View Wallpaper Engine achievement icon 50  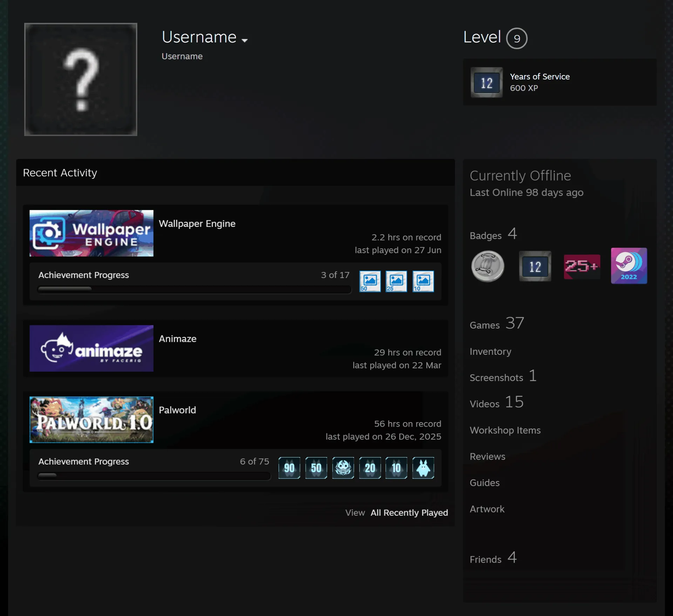[370, 281]
